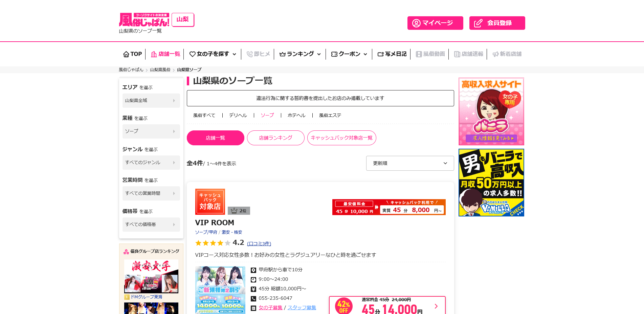Expand the 女の子を探す dropdown menu
The height and width of the screenshot is (314, 644).
[213, 54]
